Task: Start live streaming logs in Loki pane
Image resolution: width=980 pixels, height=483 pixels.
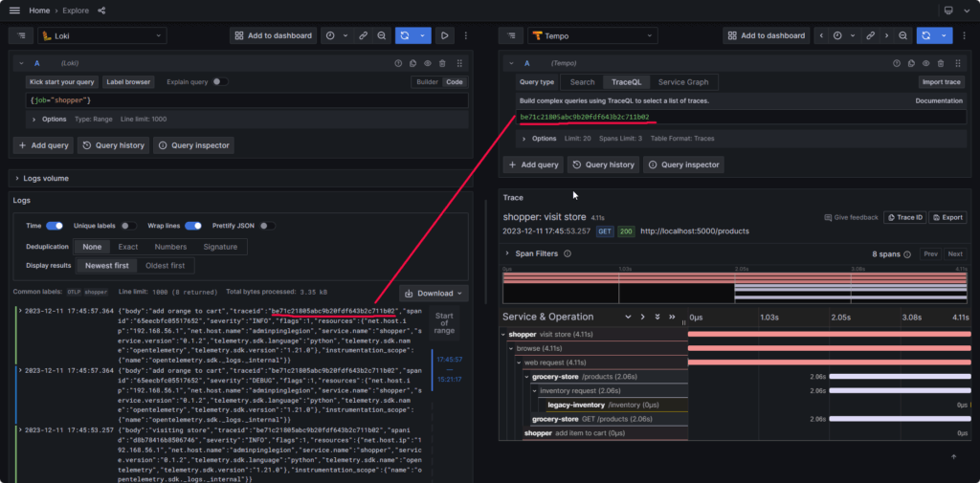Action: click(444, 35)
